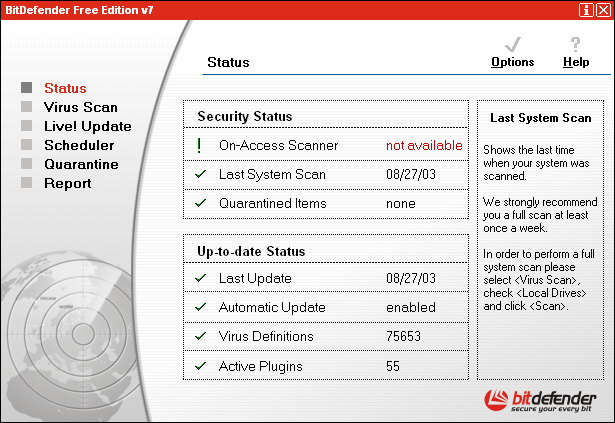
Task: Click the Last System Scan date 08/27/03
Action: [411, 174]
